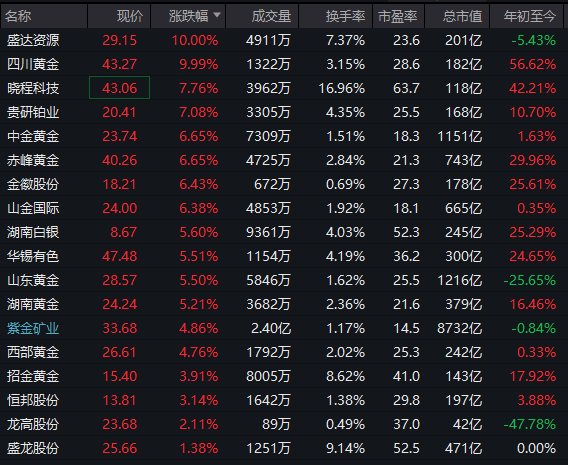
Task: Select stock 山金国际
Action: click(33, 208)
